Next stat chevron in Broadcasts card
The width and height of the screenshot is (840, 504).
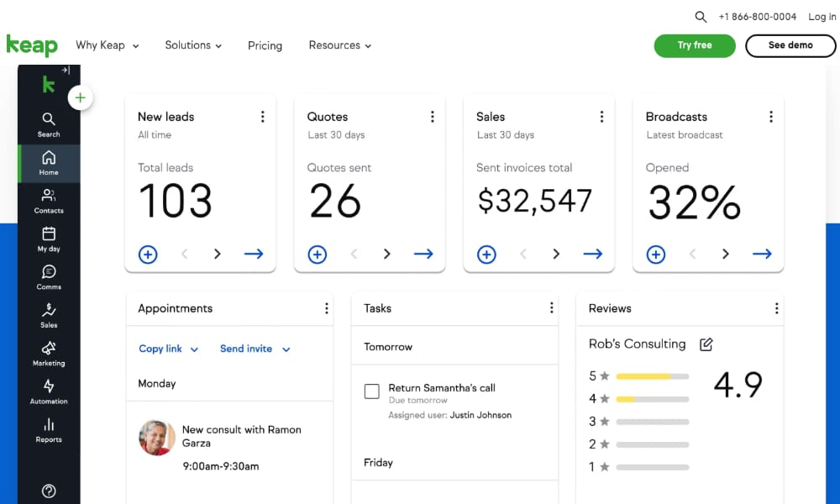coord(726,254)
